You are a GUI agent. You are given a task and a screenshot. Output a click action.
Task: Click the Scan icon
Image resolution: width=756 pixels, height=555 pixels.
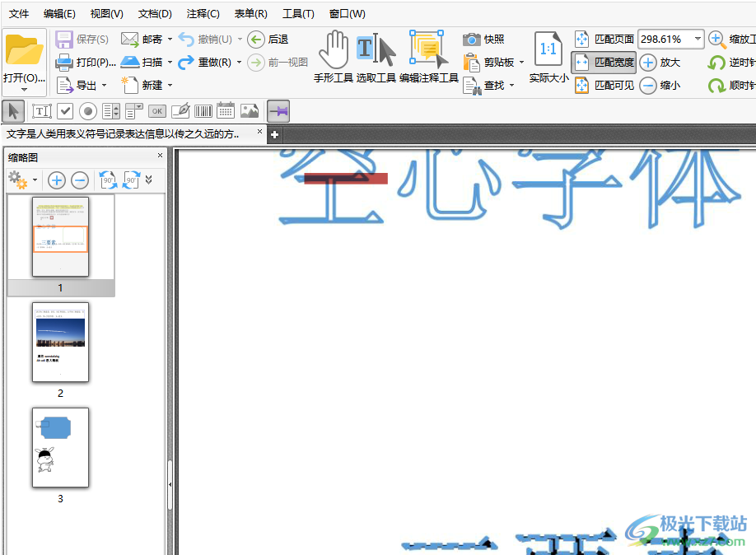pyautogui.click(x=129, y=62)
